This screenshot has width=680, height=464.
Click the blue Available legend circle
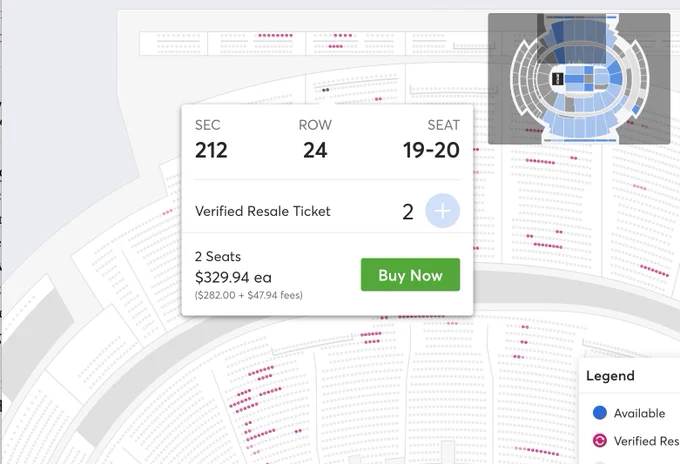pyautogui.click(x=599, y=412)
